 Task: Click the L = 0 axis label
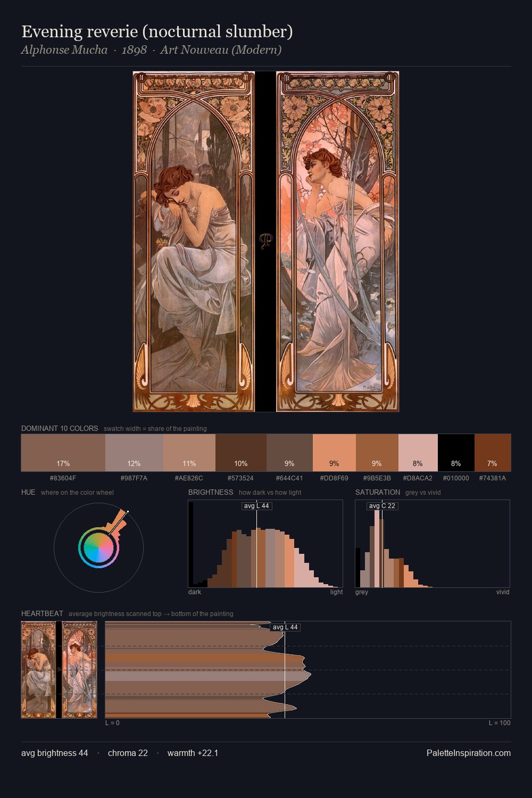tap(112, 723)
